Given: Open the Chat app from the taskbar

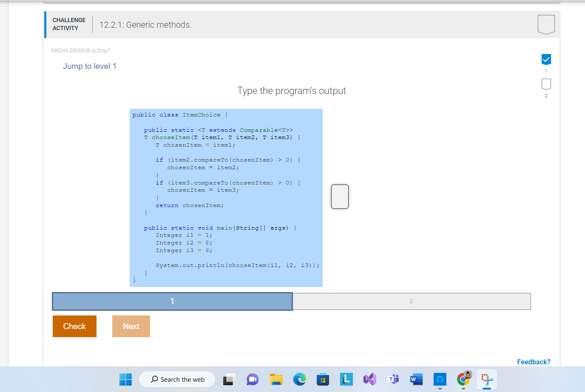Looking at the screenshot, I should 253,379.
